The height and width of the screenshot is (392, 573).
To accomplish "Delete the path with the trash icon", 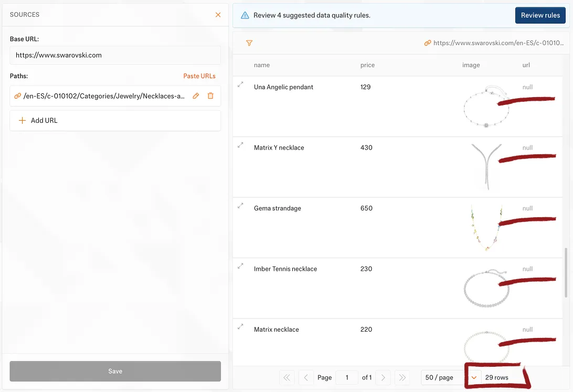I will click(210, 96).
